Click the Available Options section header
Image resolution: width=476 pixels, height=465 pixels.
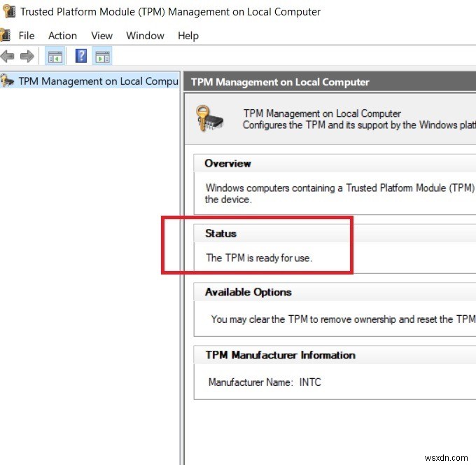[335, 292]
